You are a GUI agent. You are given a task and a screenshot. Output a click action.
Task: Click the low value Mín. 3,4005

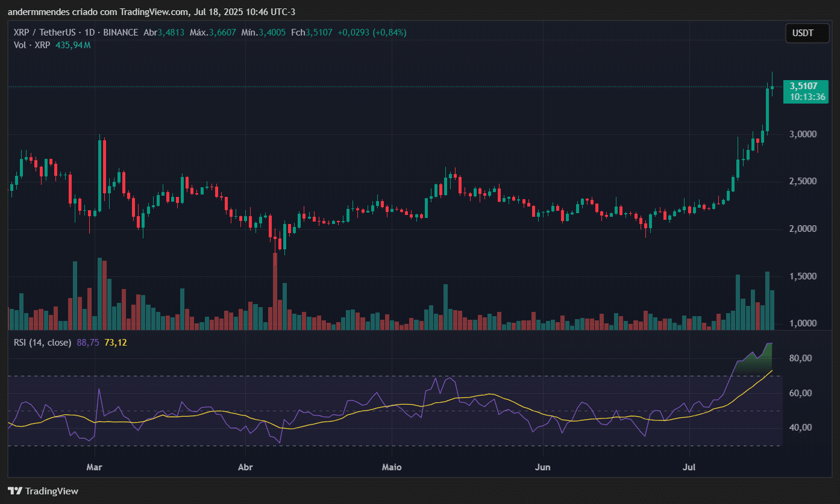tap(263, 33)
